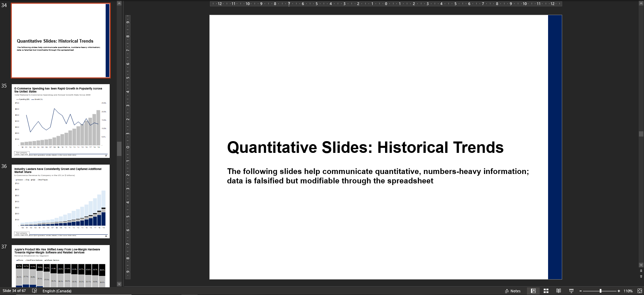Click the slide title Quantitative Slides: Historical Trends
644x295 pixels.
365,147
